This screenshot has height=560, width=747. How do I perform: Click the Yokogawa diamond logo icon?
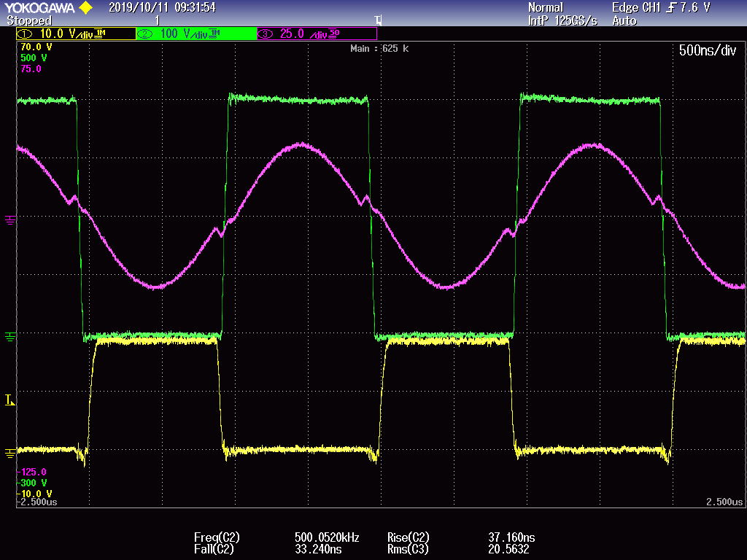pos(85,8)
